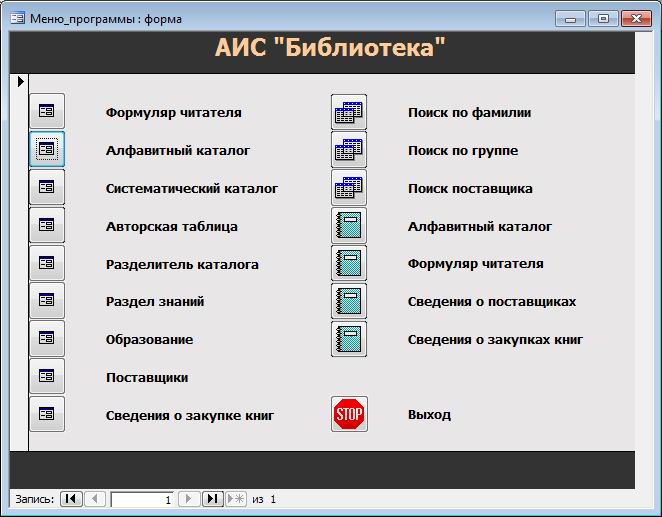Click the Сведения о закупке книг label
The image size is (662, 517).
190,415
